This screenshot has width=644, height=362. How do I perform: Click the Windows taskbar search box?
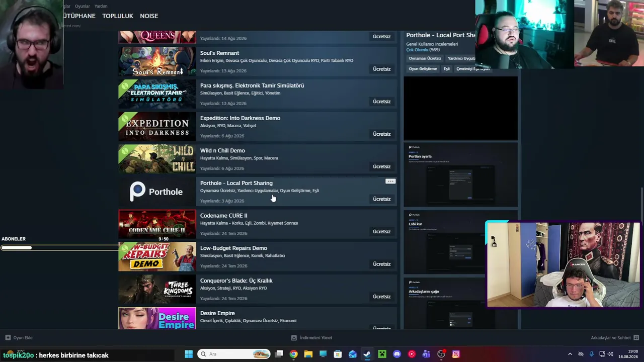(234, 354)
